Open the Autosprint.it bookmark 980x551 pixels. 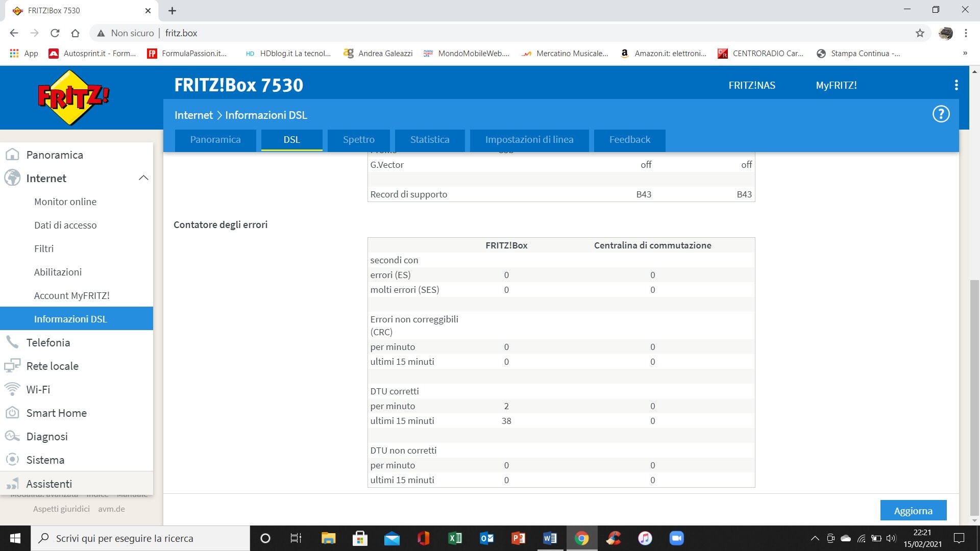pyautogui.click(x=92, y=53)
